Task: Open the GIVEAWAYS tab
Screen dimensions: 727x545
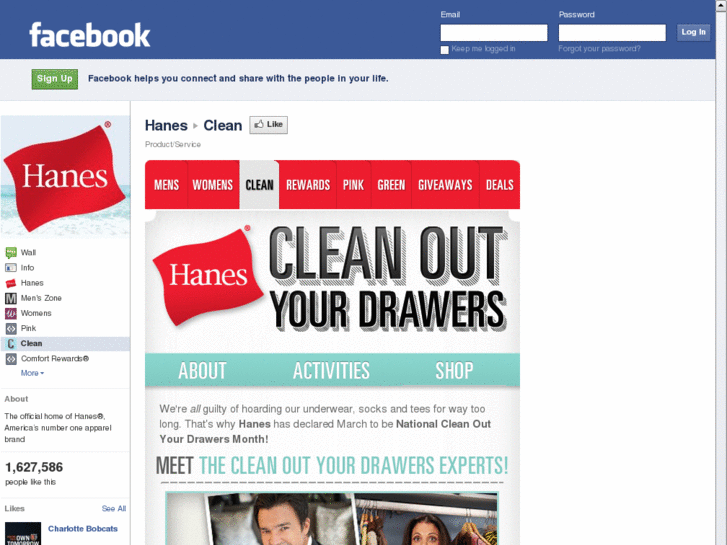Action: 445,185
